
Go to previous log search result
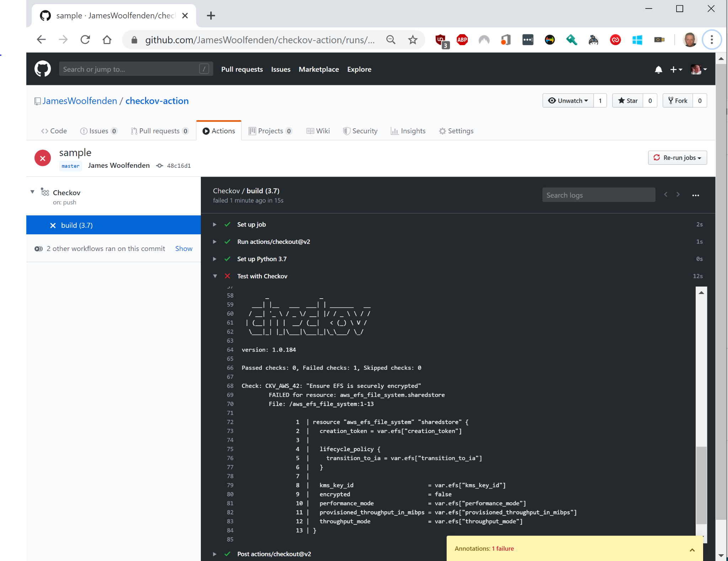tap(666, 194)
